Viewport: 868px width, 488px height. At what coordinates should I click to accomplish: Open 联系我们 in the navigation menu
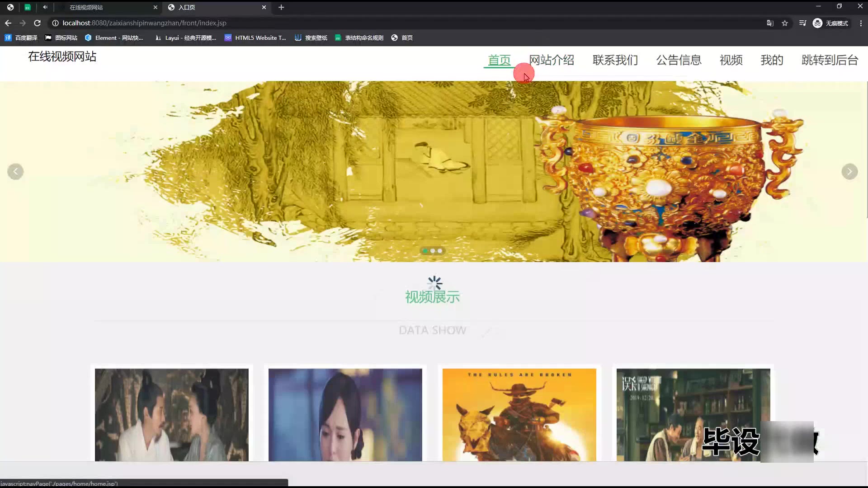tap(615, 60)
